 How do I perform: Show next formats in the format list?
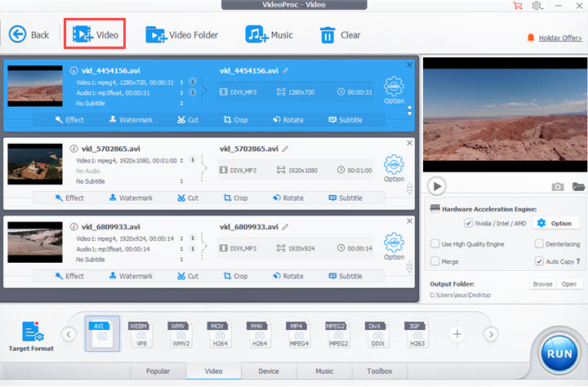coord(491,334)
